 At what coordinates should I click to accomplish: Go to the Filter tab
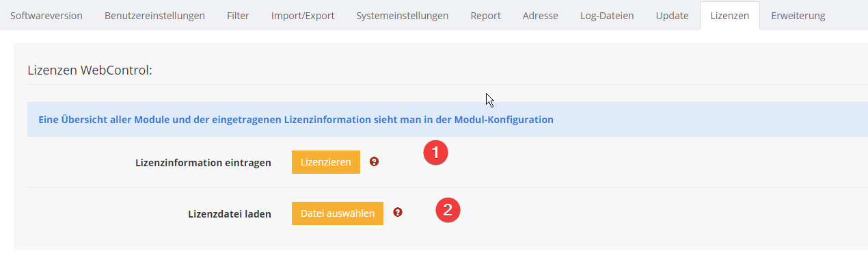coord(238,15)
